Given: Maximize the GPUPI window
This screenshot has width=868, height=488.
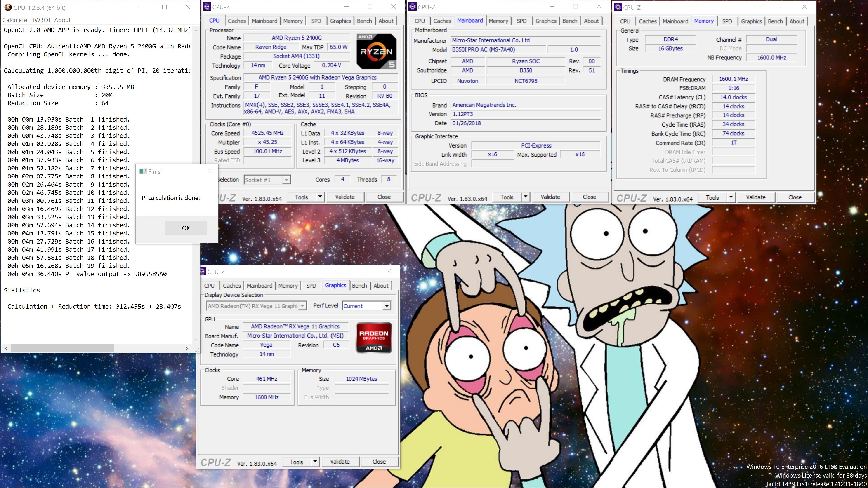Looking at the screenshot, I should [164, 7].
